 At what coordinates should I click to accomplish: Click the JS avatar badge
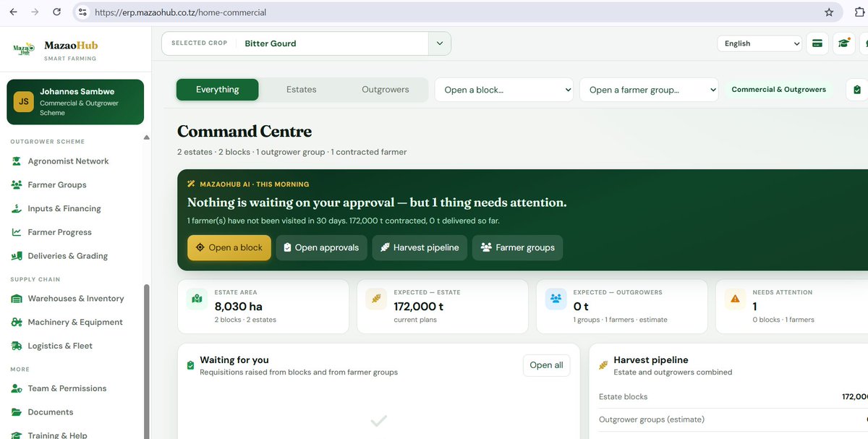(x=24, y=102)
